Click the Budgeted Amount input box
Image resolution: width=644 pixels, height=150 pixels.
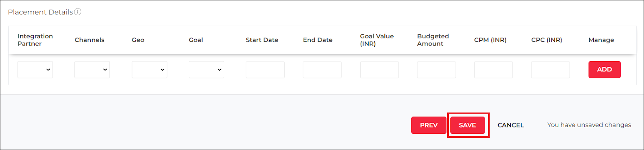click(x=436, y=70)
